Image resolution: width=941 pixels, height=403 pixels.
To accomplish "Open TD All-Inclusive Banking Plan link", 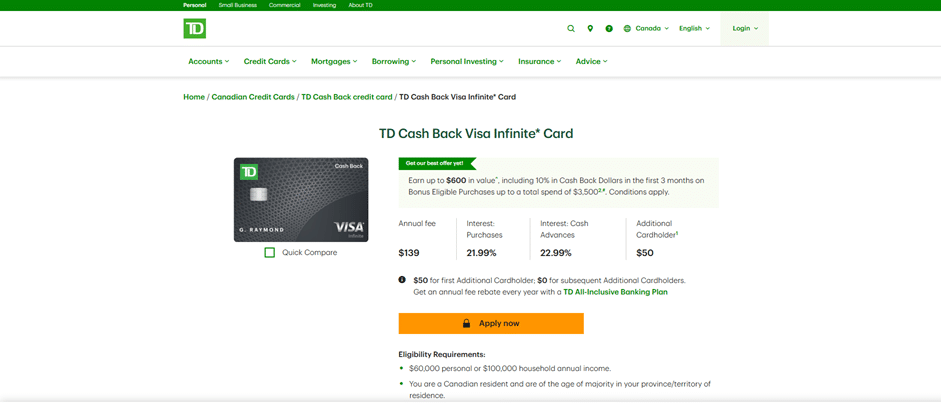I will click(615, 292).
